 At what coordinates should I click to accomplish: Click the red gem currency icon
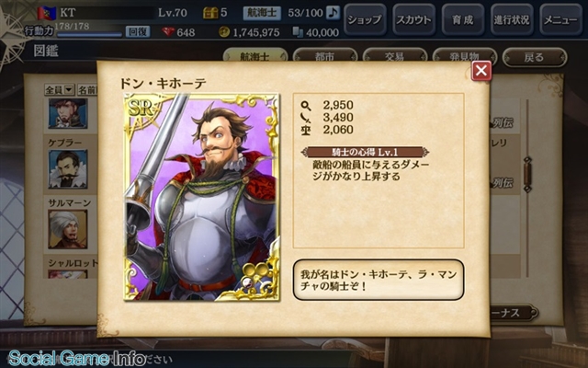coord(168,32)
